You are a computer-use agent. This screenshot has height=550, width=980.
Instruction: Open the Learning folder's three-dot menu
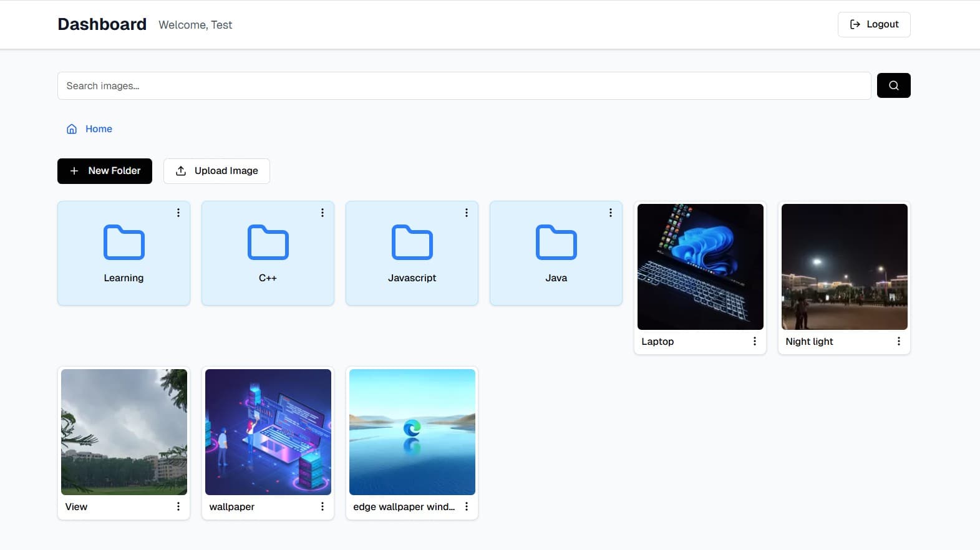tap(178, 213)
